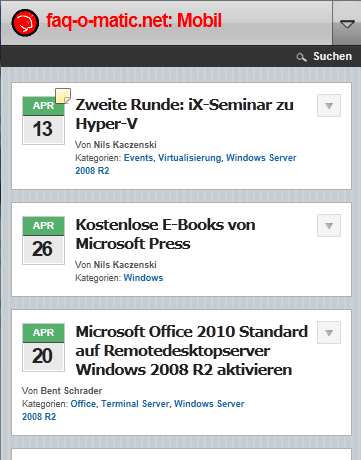
Task: Open the Suchen search option
Action: click(x=332, y=56)
